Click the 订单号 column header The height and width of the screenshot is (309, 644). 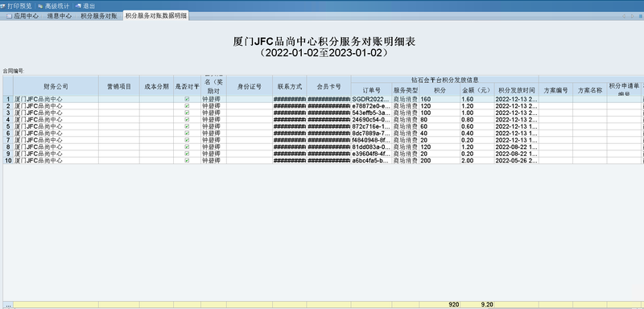pyautogui.click(x=371, y=90)
